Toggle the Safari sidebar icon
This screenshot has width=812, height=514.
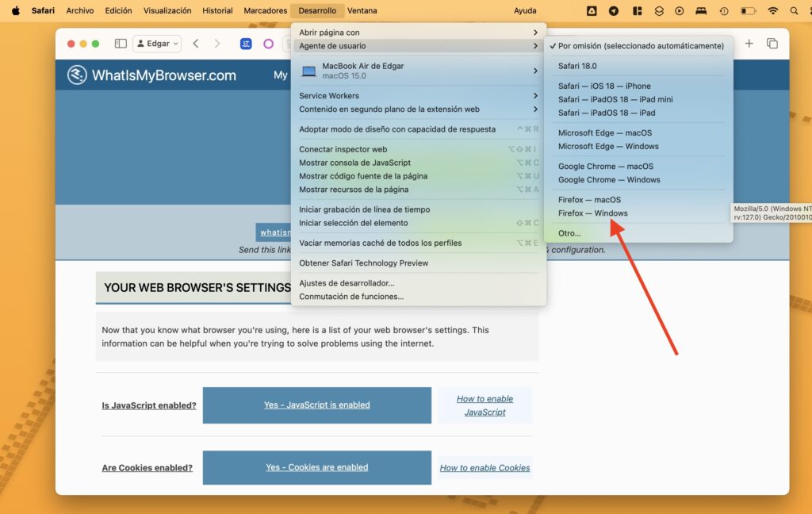(121, 44)
